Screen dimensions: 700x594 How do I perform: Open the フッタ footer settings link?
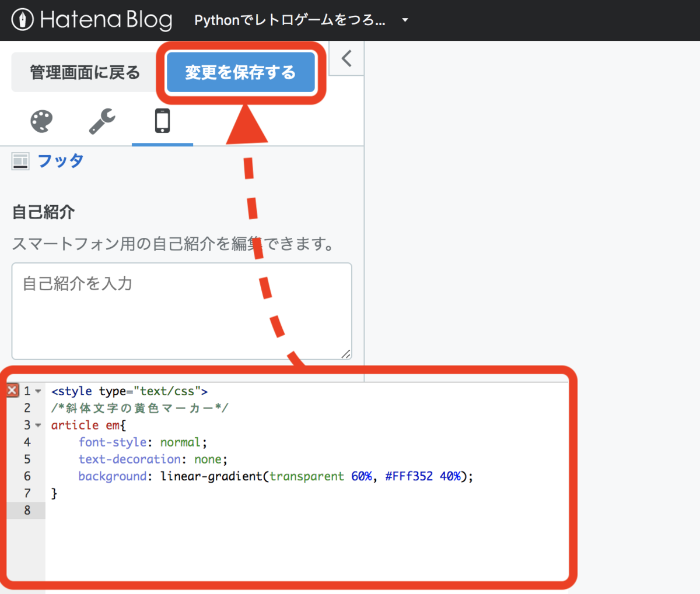pos(60,161)
